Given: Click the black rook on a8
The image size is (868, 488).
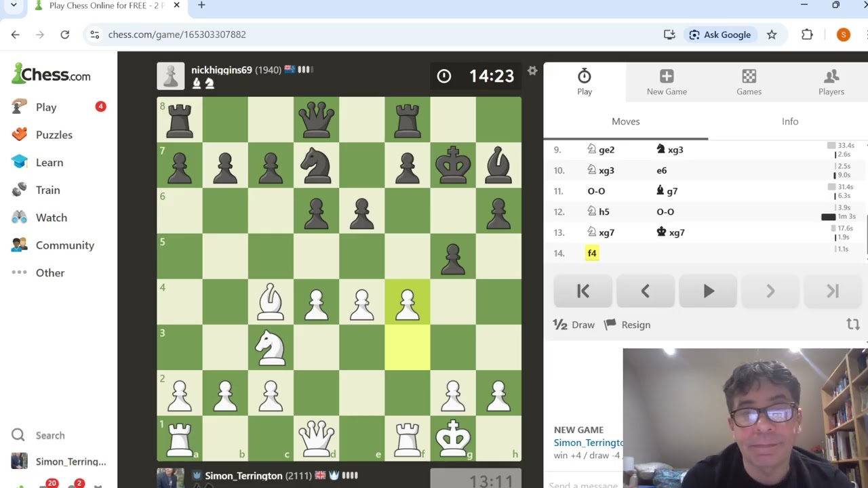Looking at the screenshot, I should (x=180, y=119).
